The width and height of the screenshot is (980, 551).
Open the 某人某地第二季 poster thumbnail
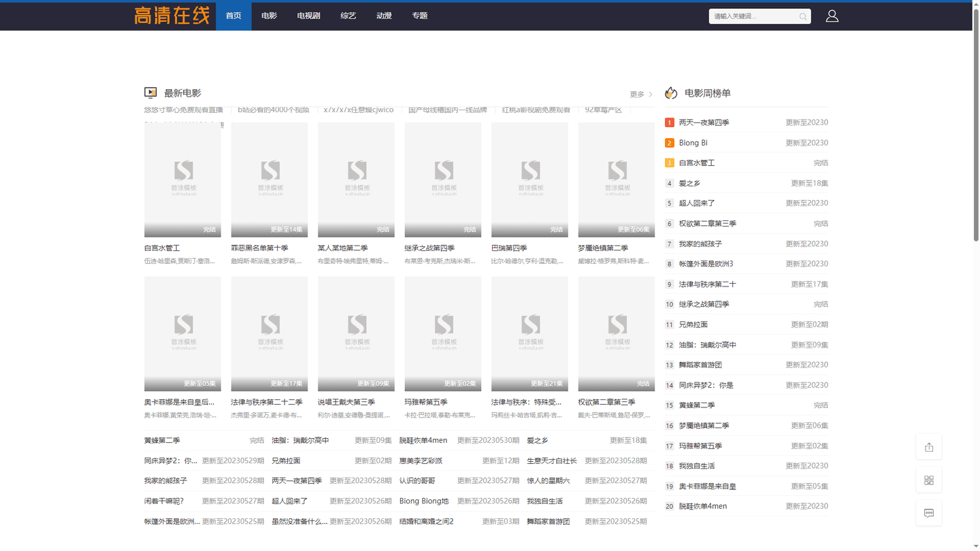[356, 180]
